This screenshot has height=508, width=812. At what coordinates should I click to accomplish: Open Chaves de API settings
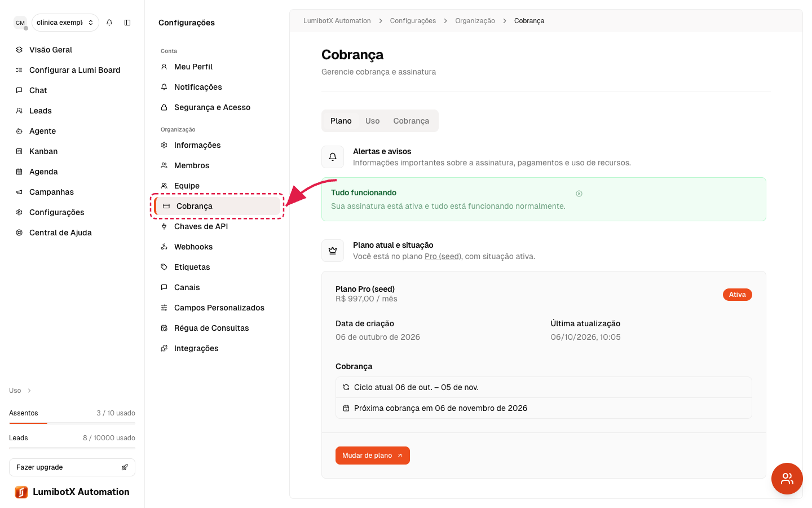pyautogui.click(x=217, y=226)
